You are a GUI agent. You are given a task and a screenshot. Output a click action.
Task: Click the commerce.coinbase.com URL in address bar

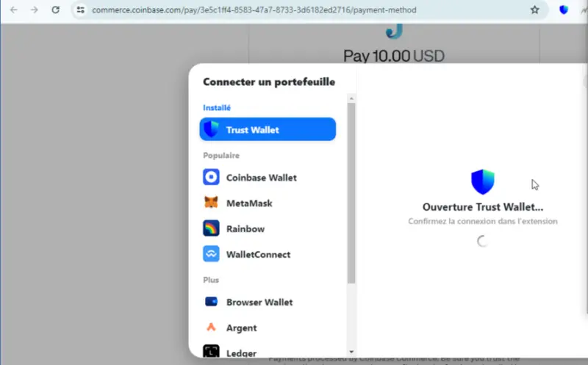254,10
